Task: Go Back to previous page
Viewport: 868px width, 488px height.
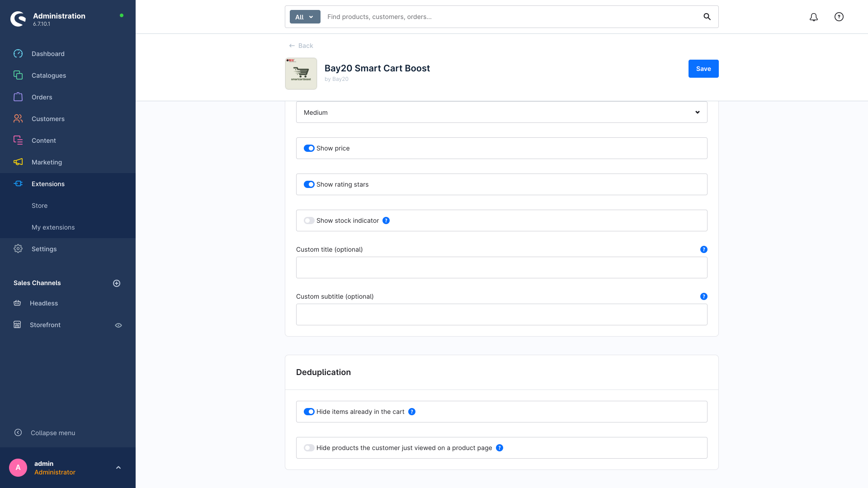Action: tap(301, 46)
